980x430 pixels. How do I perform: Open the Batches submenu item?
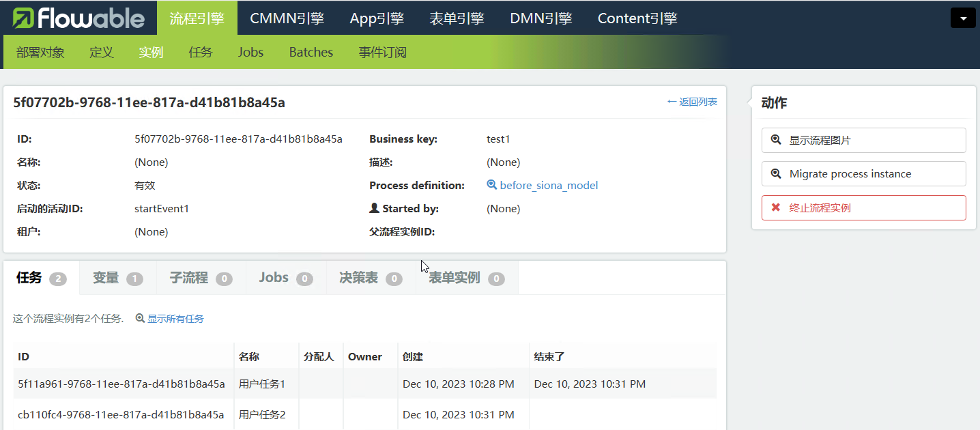[x=311, y=53]
